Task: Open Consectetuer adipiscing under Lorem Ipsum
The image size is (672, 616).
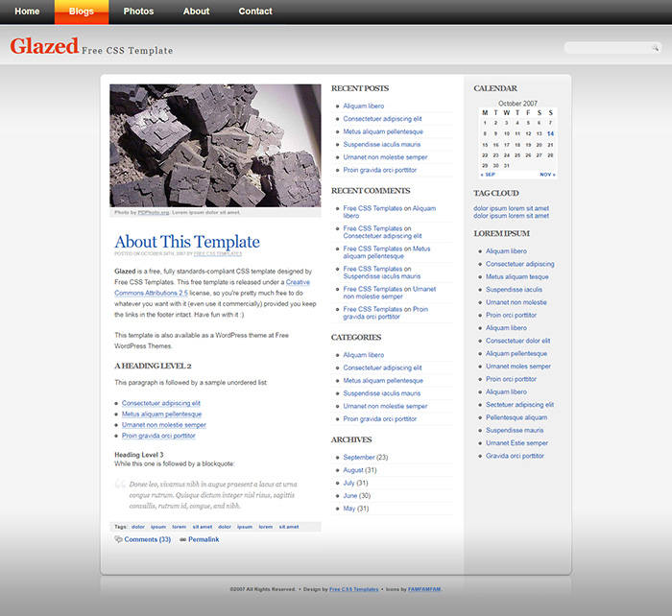Action: (520, 264)
